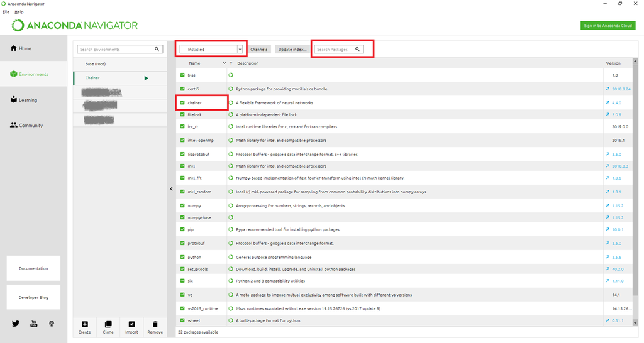Click the Anaconda Navigator logo
This screenshot has width=644, height=343.
[74, 25]
